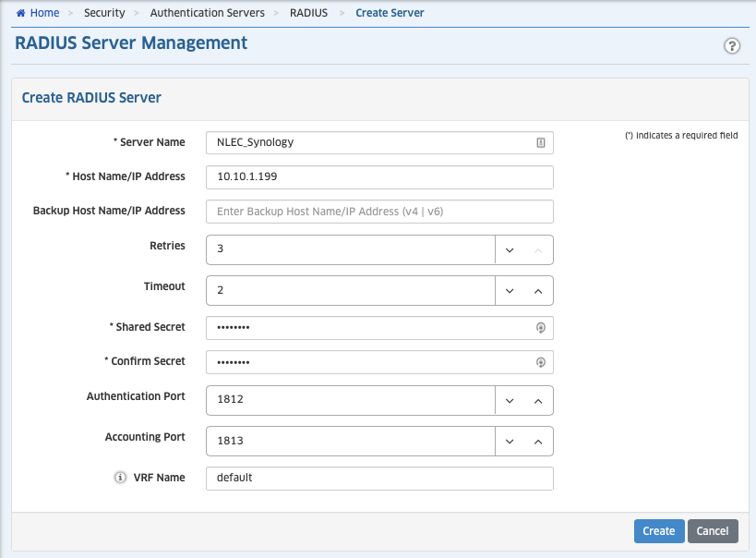Increase the Timeout value with up arrow
756x558 pixels.
tap(538, 290)
